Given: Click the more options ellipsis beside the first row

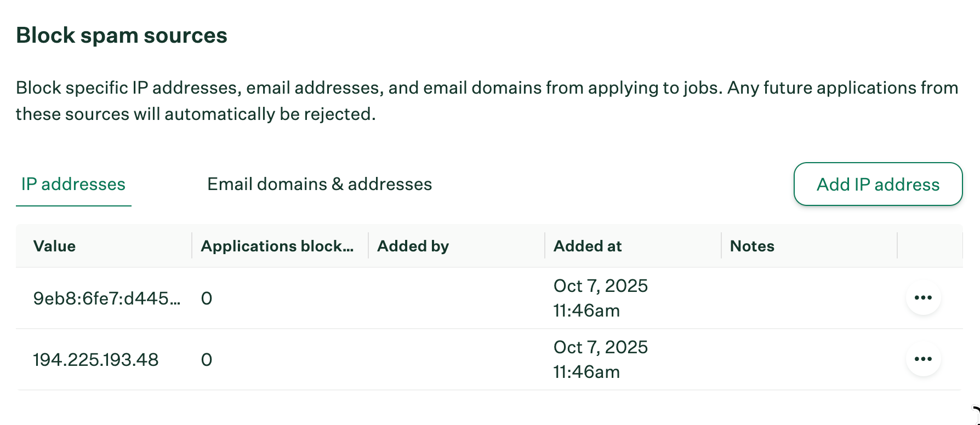Looking at the screenshot, I should click(924, 297).
